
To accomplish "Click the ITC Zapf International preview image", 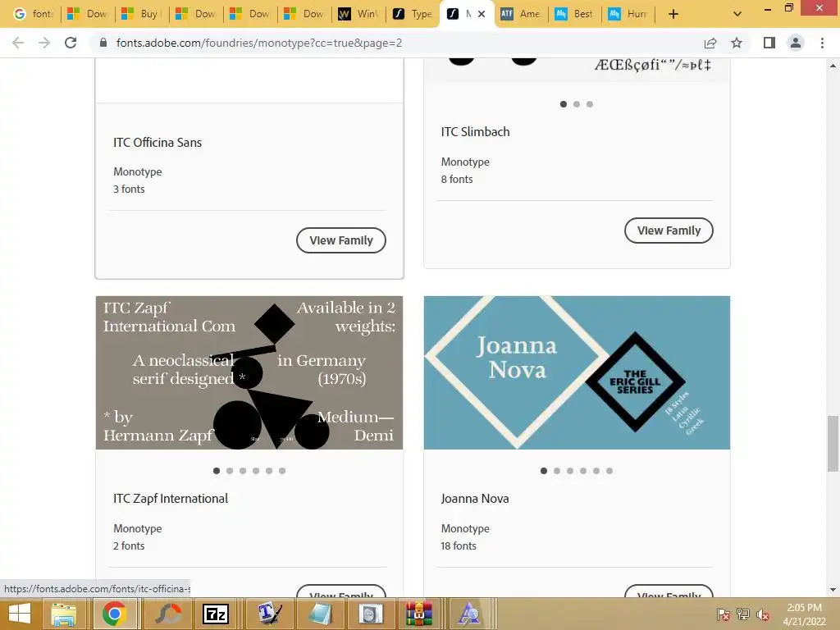I will pos(249,373).
